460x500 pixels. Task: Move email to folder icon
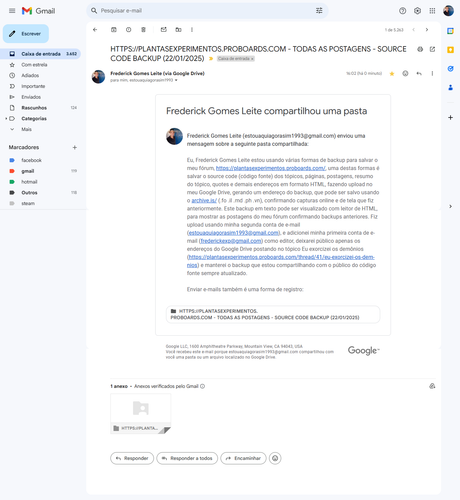click(x=178, y=30)
